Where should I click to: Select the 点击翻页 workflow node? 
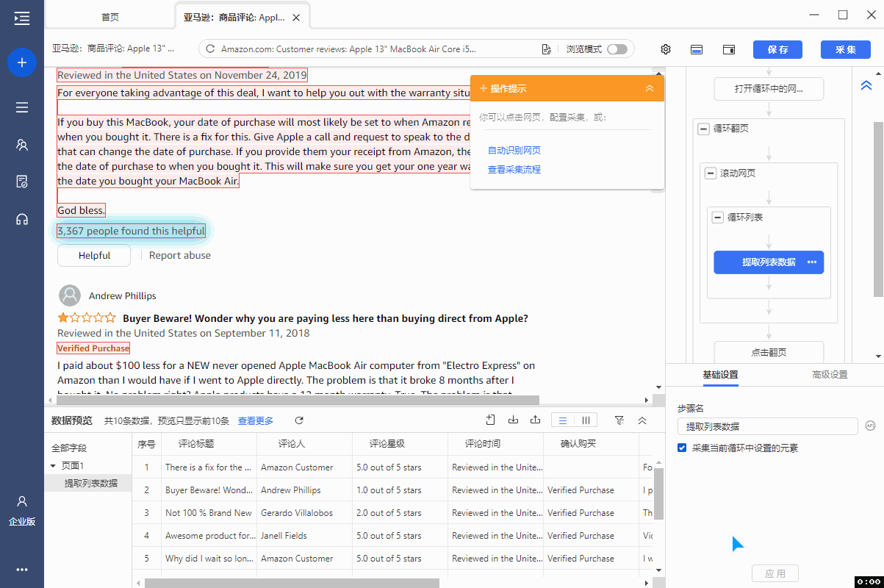pos(769,352)
